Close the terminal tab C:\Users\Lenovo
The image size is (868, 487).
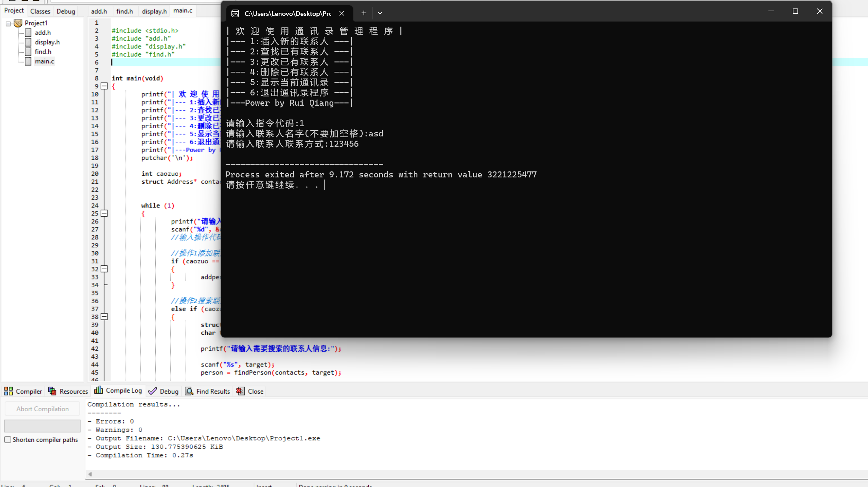click(341, 13)
